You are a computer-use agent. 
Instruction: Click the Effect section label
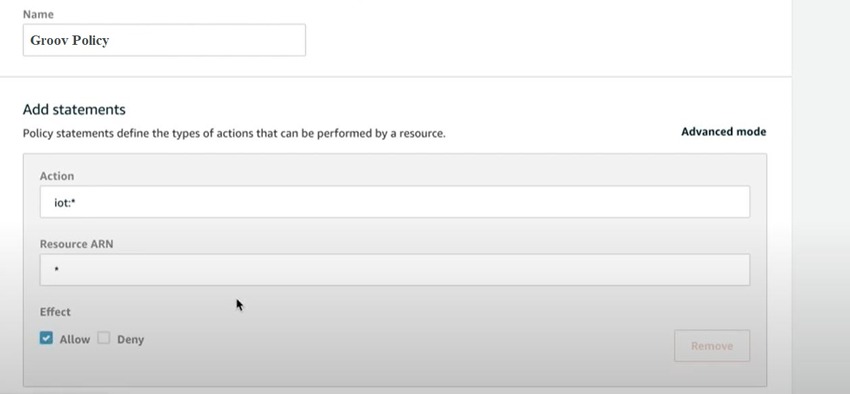[x=55, y=312]
